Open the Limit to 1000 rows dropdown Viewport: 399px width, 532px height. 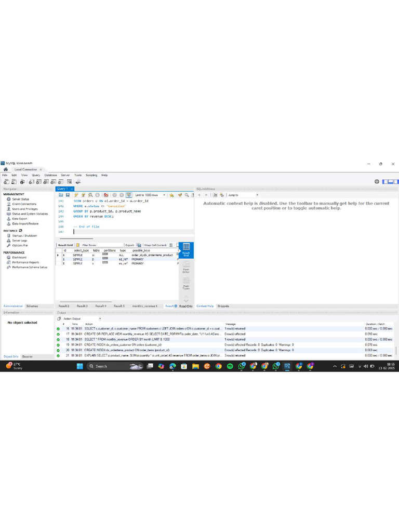pos(150,195)
